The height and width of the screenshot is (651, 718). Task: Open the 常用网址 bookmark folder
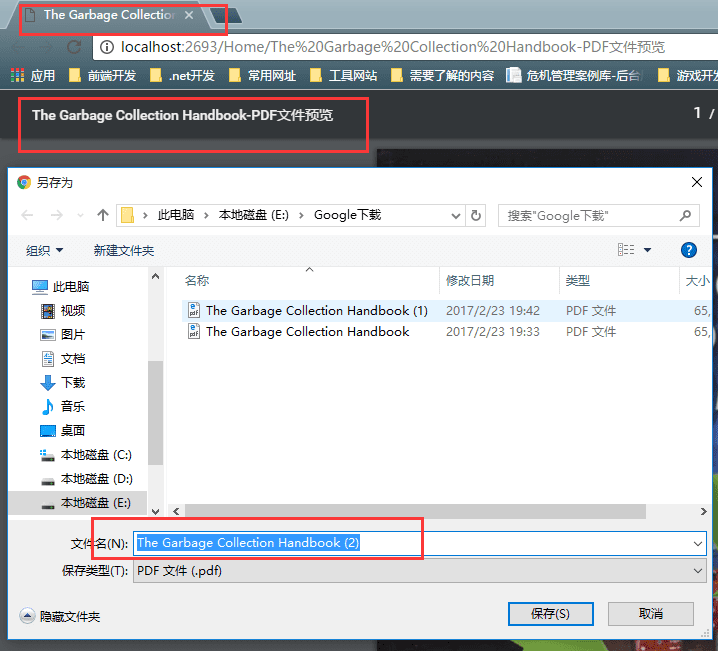tap(262, 75)
